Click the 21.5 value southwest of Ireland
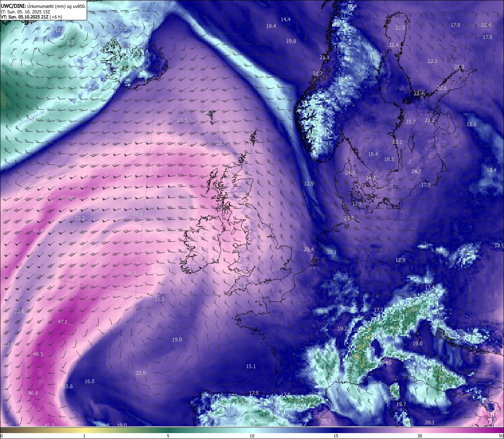The image size is (504, 439). tap(159, 299)
